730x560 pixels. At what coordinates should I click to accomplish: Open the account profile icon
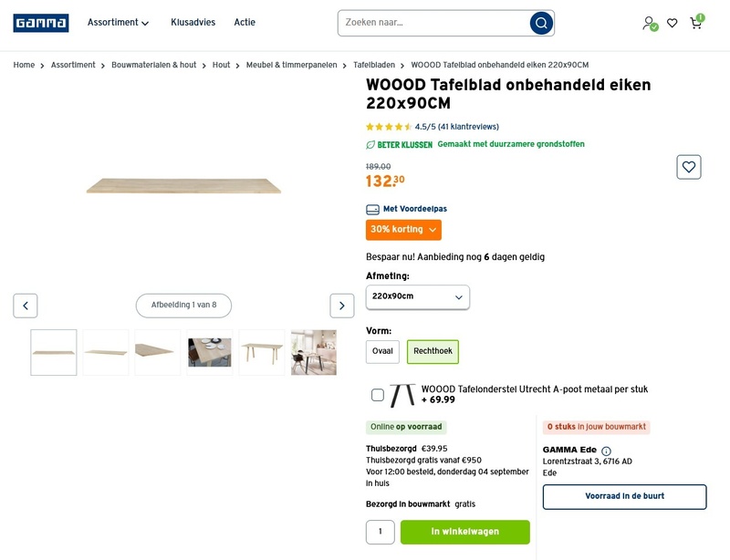[648, 23]
